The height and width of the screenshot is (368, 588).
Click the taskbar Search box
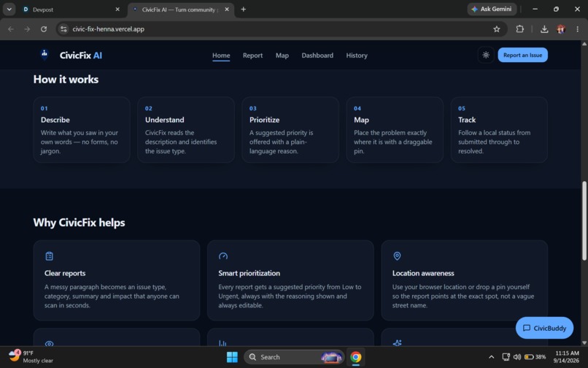point(294,357)
